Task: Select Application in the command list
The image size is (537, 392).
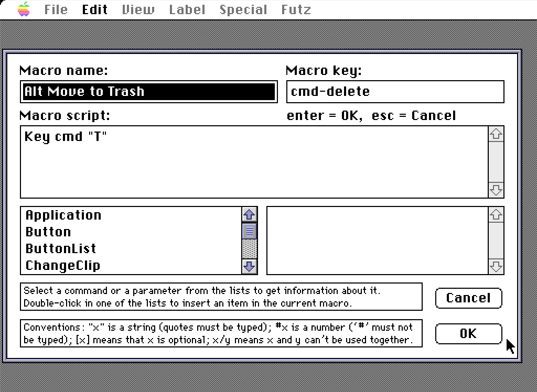Action: point(63,215)
